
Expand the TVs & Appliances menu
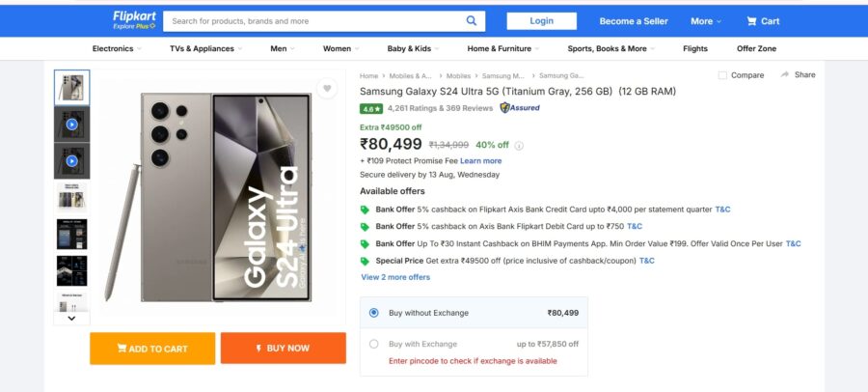205,48
